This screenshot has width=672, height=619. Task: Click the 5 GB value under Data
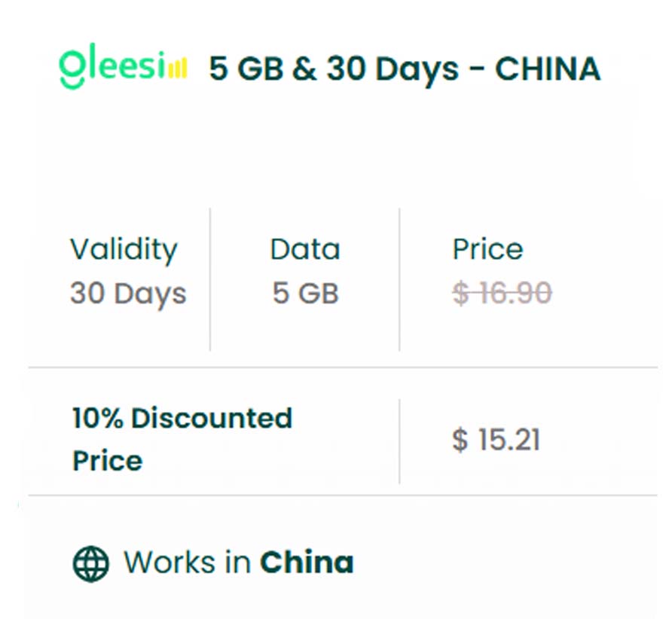305,293
